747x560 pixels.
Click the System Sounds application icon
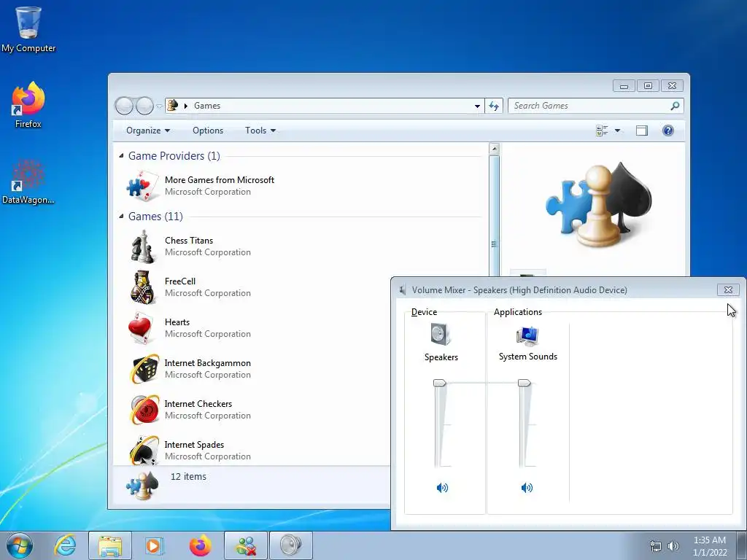pyautogui.click(x=527, y=335)
